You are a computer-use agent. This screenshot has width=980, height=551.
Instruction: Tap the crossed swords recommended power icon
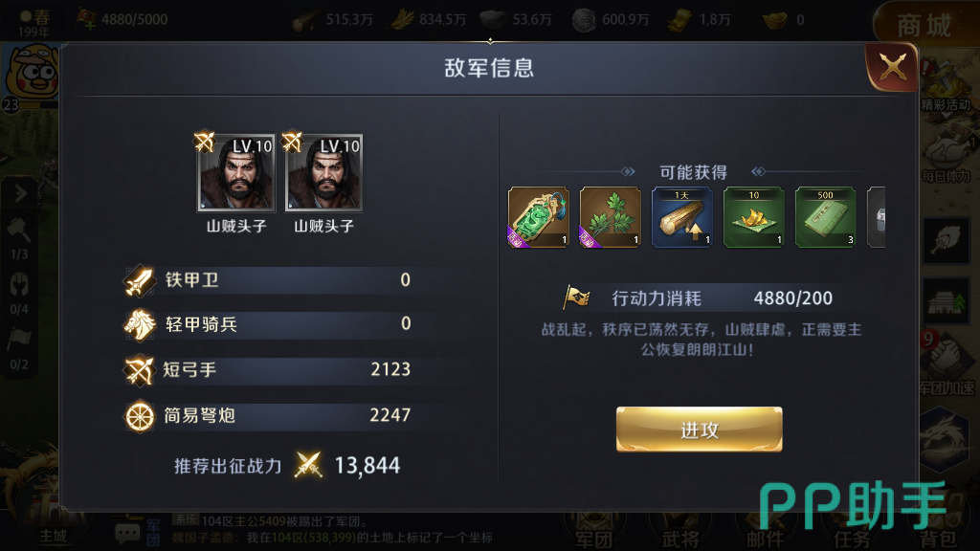pos(308,465)
